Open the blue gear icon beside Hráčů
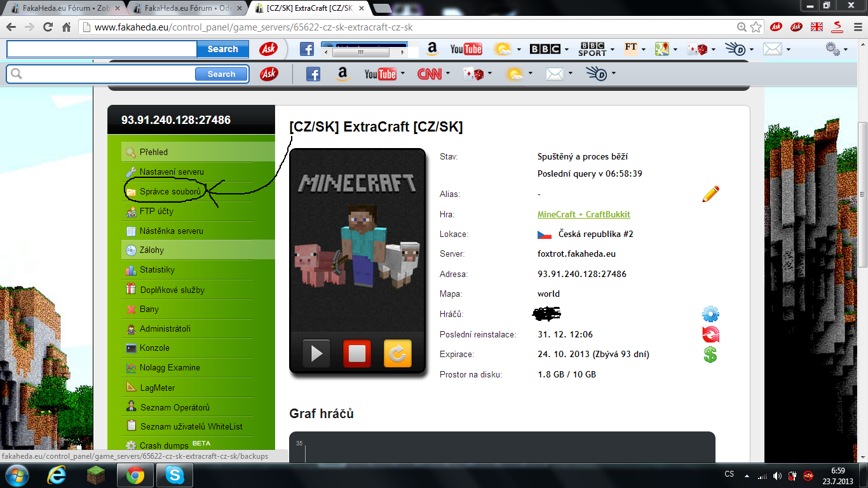 710,314
